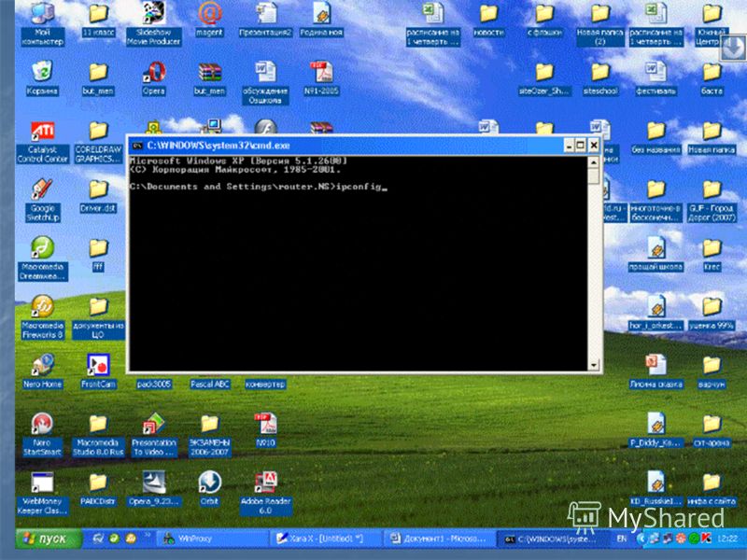Switch to Xara X - [Untitled] taskbar button

pos(327,539)
